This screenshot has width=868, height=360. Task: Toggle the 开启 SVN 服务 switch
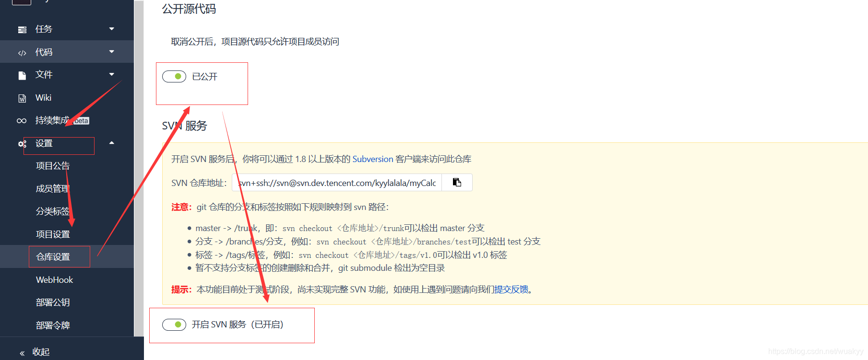tap(174, 325)
